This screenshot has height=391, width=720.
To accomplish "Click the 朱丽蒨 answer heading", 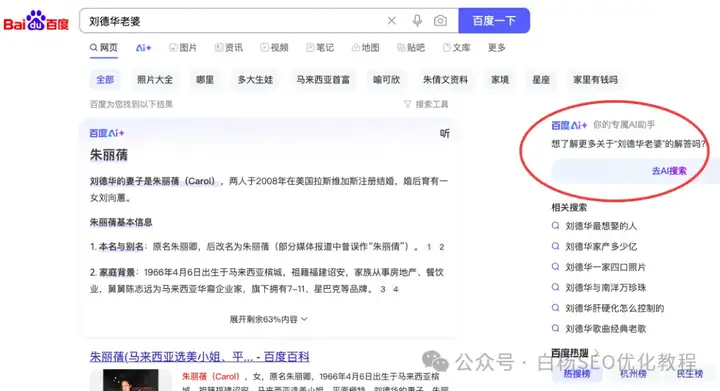I will pyautogui.click(x=109, y=155).
